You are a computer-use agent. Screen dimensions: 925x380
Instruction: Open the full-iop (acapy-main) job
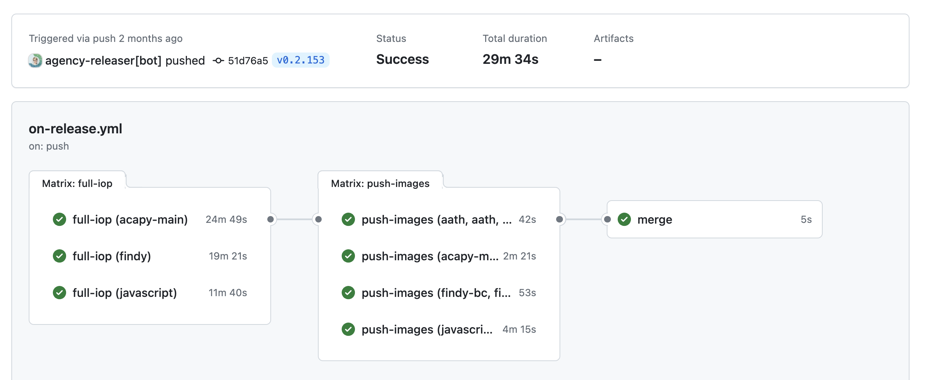(x=150, y=220)
